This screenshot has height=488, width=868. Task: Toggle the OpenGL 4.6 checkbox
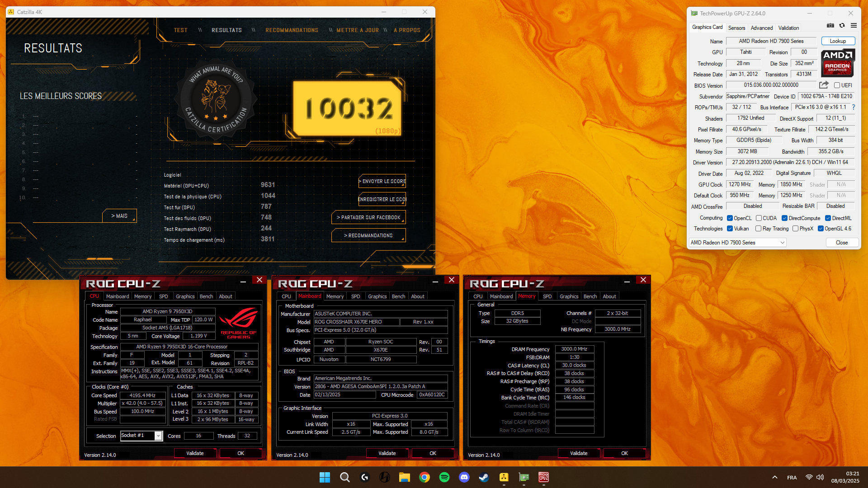click(x=821, y=229)
